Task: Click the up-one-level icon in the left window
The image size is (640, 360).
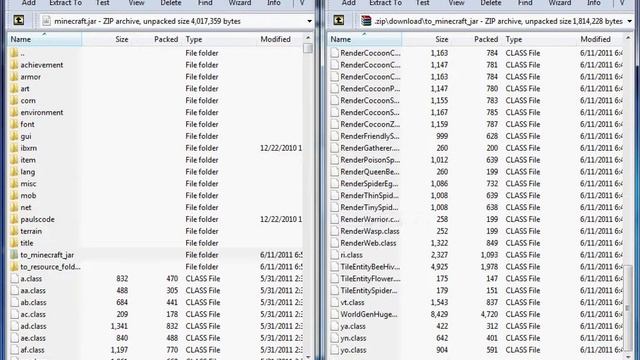Action: coord(19,20)
